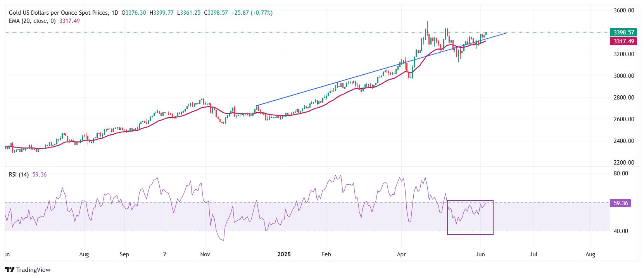
Task: Click the Nov label on the time axis
Action: tap(205, 254)
